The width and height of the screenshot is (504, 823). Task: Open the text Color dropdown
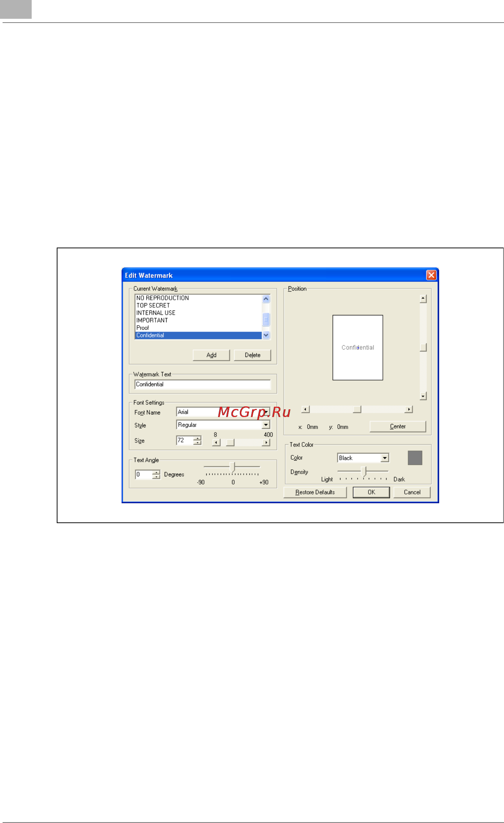[x=385, y=458]
